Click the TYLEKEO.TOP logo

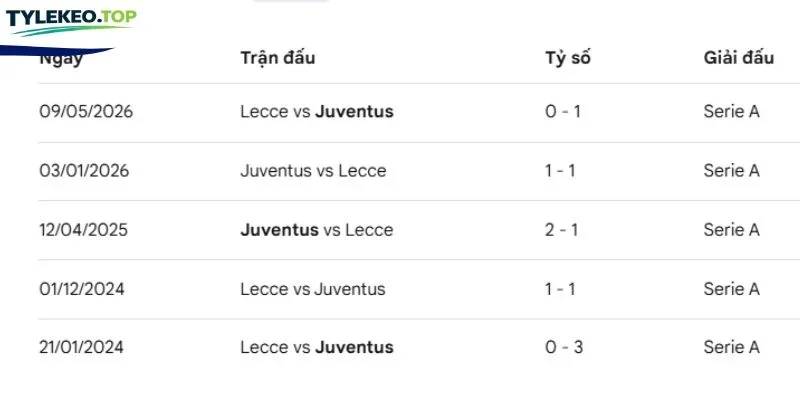click(x=71, y=22)
